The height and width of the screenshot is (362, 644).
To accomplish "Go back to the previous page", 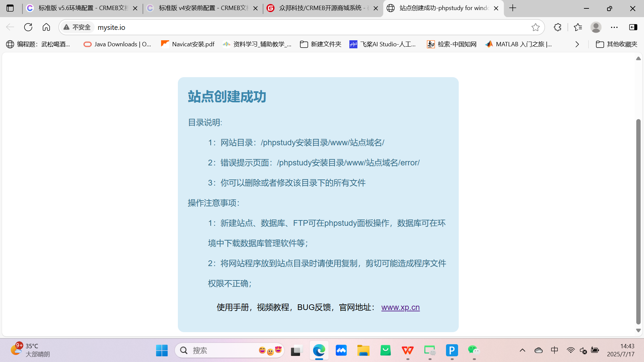I will pos(10,27).
